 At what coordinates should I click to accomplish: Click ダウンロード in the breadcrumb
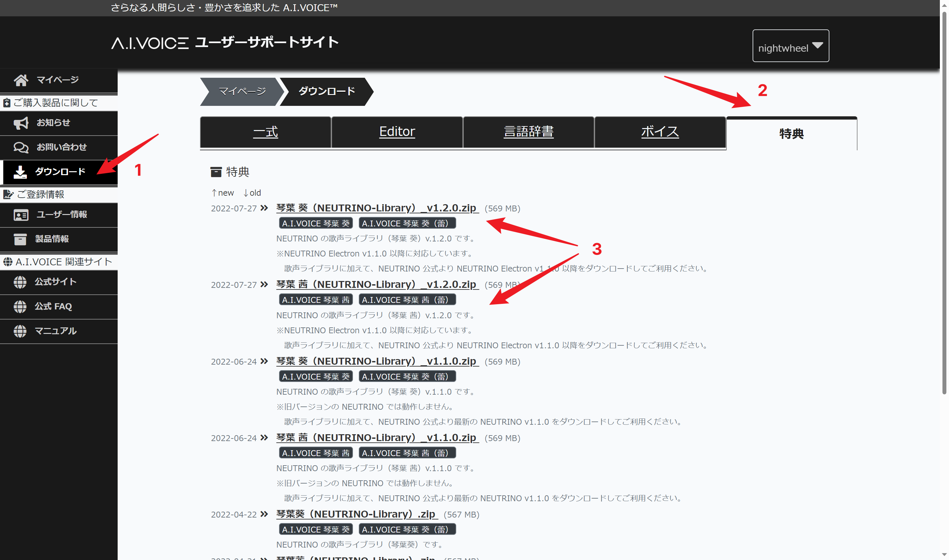point(326,92)
